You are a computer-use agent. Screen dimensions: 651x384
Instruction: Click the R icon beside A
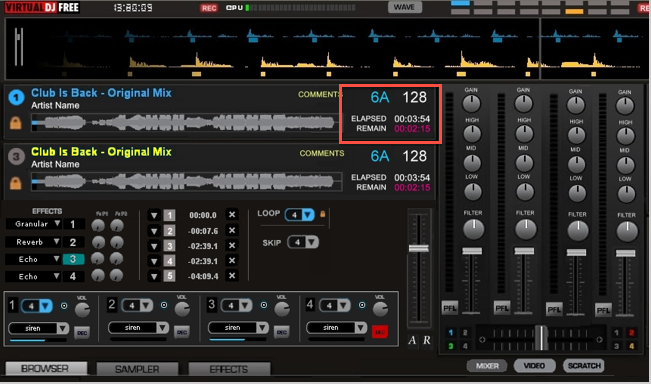[x=427, y=340]
